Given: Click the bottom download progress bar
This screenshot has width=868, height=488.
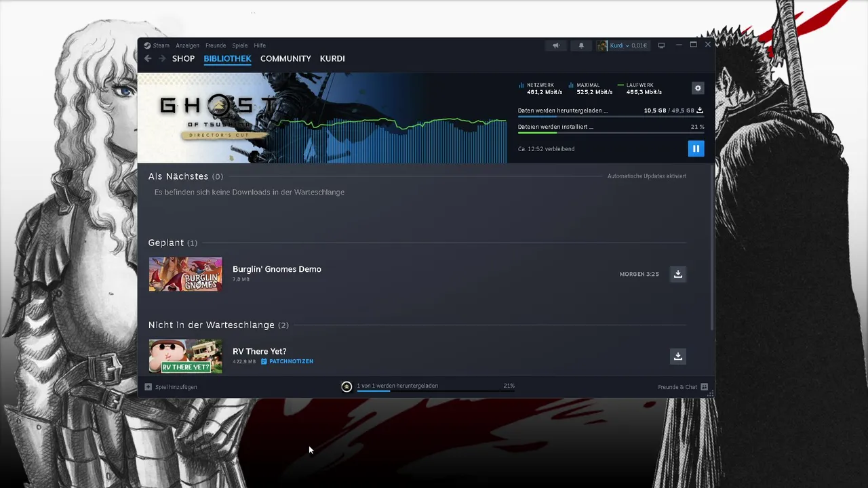Looking at the screenshot, I should pyautogui.click(x=435, y=391).
